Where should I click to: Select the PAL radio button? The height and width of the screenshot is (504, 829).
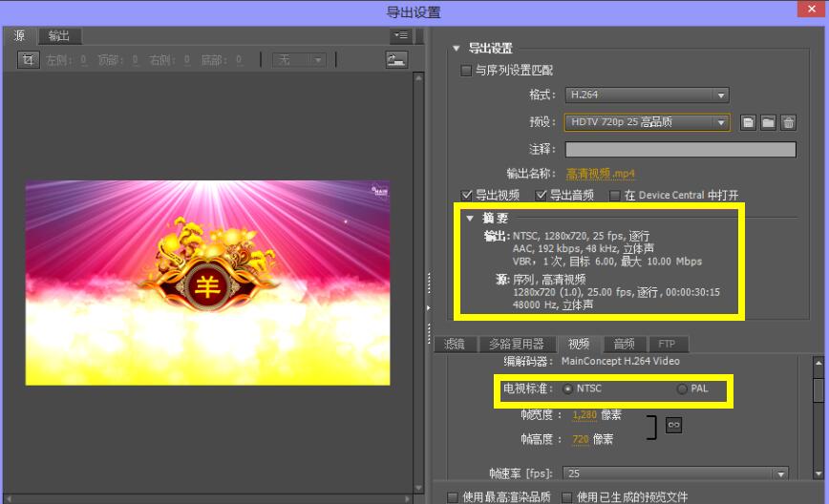pyautogui.click(x=682, y=388)
